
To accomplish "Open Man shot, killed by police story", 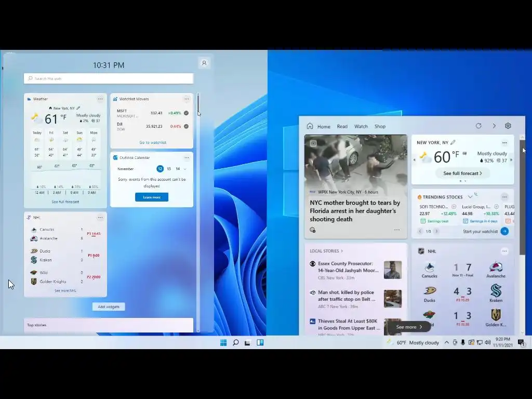I will click(x=355, y=299).
